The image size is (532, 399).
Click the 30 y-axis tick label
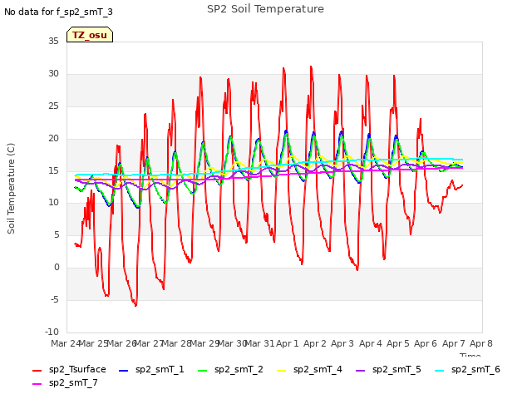(x=53, y=73)
